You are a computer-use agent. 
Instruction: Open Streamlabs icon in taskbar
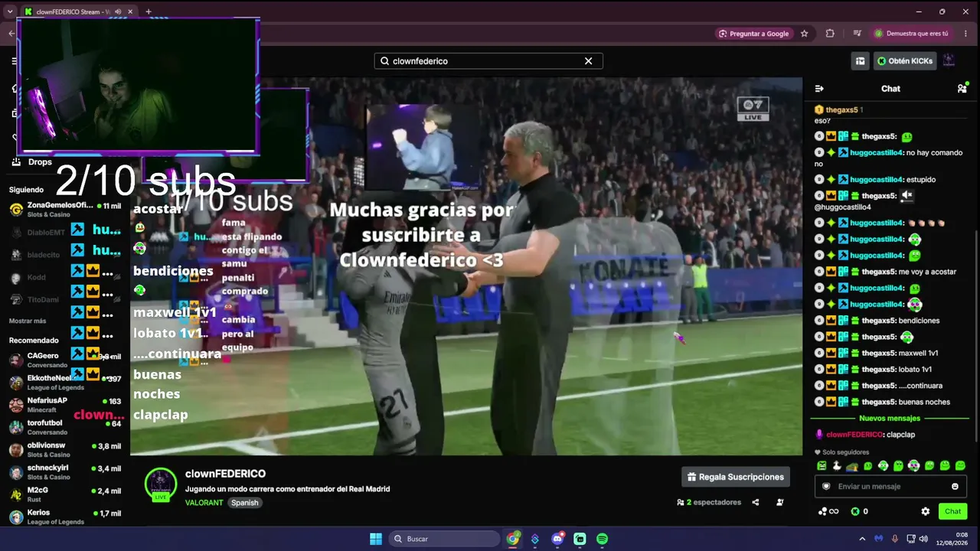tap(580, 539)
